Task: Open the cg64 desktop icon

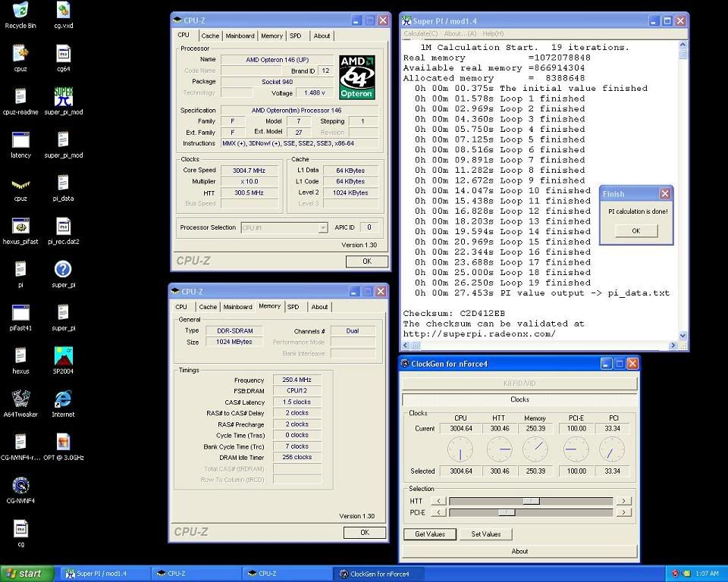Action: pyautogui.click(x=63, y=53)
